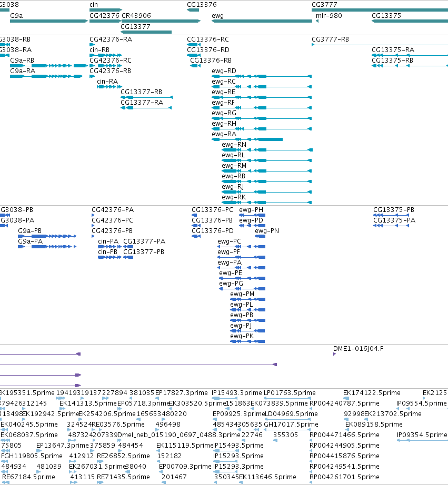Screen dimensions: 448x485
Task: Open the mir-980 gene label
Action: point(329,15)
